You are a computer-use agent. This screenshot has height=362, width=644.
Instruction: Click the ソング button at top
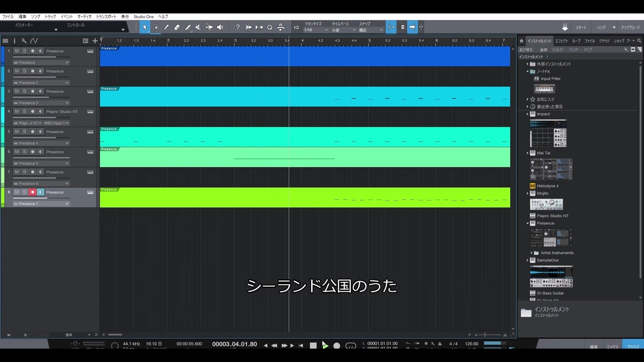(601, 27)
